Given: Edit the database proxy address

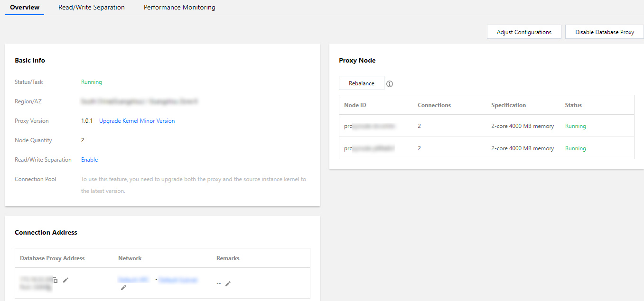Looking at the screenshot, I should pos(65,280).
